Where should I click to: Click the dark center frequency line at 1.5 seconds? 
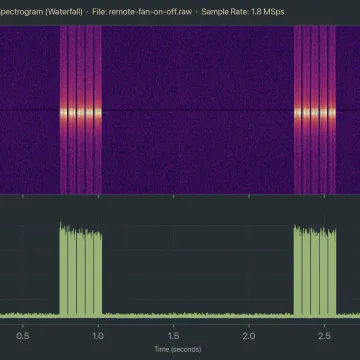[174, 110]
